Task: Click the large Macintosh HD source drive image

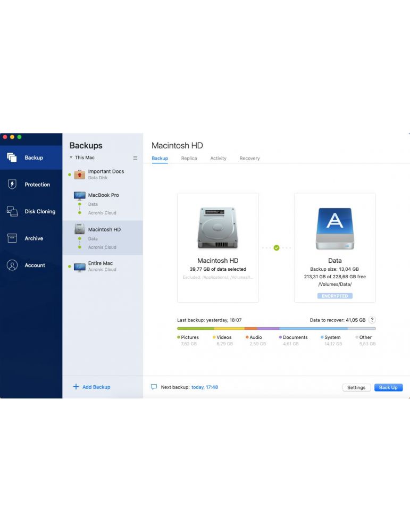Action: coord(217,228)
